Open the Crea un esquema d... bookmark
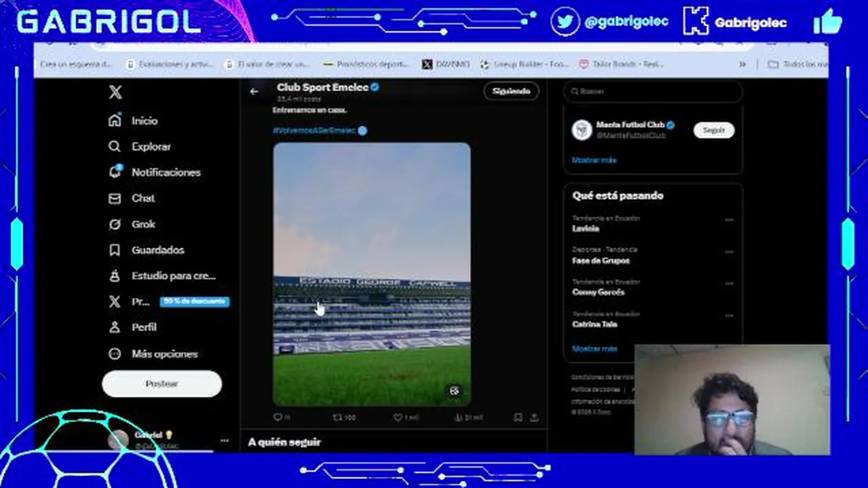Screen dimensions: 868x488 76,64
